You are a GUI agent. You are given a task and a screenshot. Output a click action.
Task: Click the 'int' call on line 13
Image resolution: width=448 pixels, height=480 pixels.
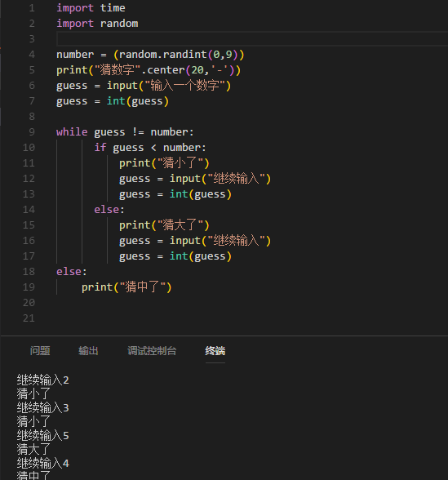179,194
